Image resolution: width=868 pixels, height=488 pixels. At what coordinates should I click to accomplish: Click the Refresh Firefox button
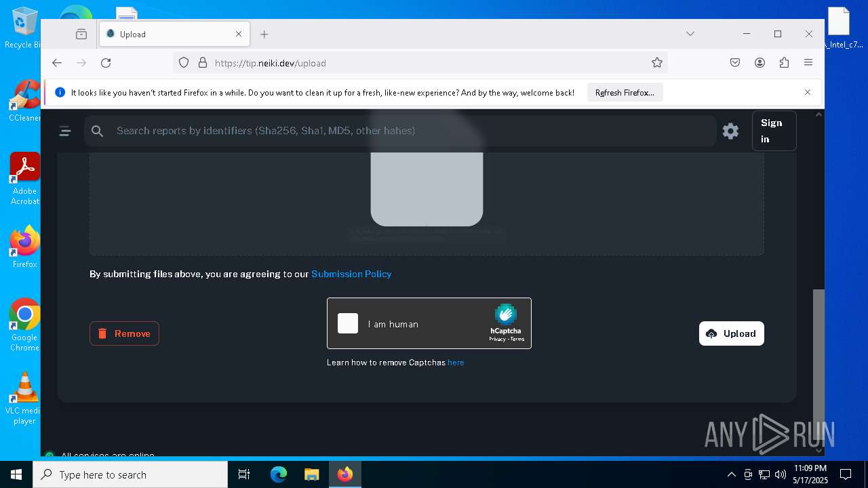click(x=625, y=93)
